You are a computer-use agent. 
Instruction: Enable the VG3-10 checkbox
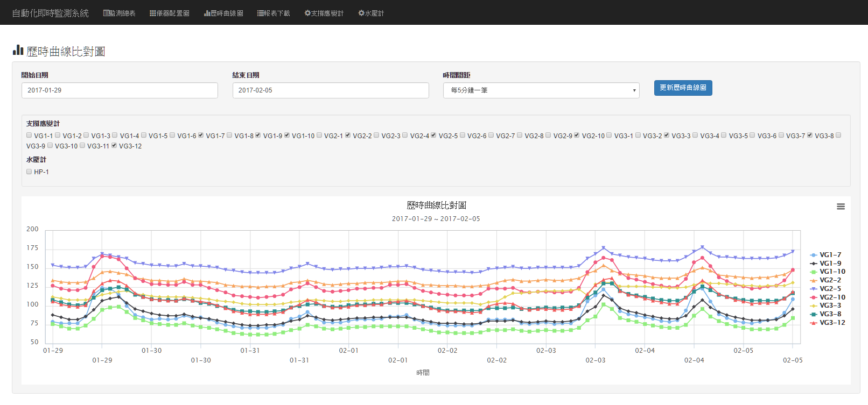point(50,146)
